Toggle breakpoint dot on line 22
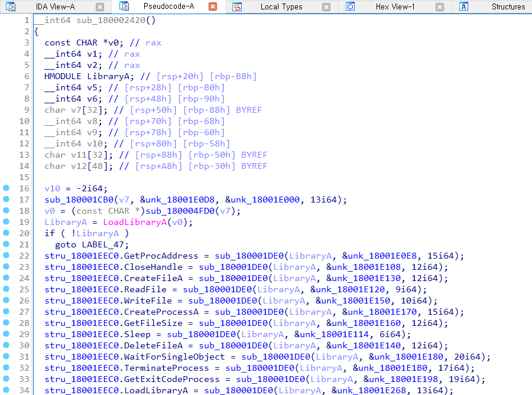532x395 pixels. [6, 254]
